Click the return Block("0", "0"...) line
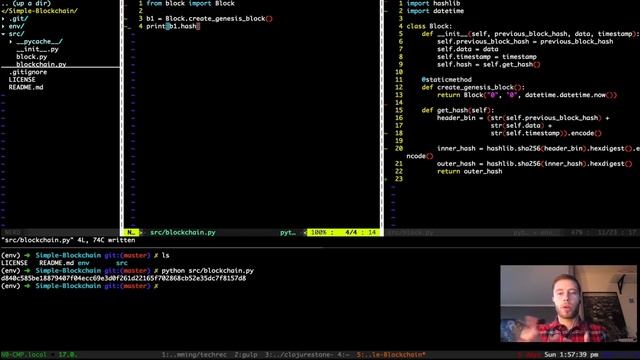The width and height of the screenshot is (640, 360). [x=527, y=95]
